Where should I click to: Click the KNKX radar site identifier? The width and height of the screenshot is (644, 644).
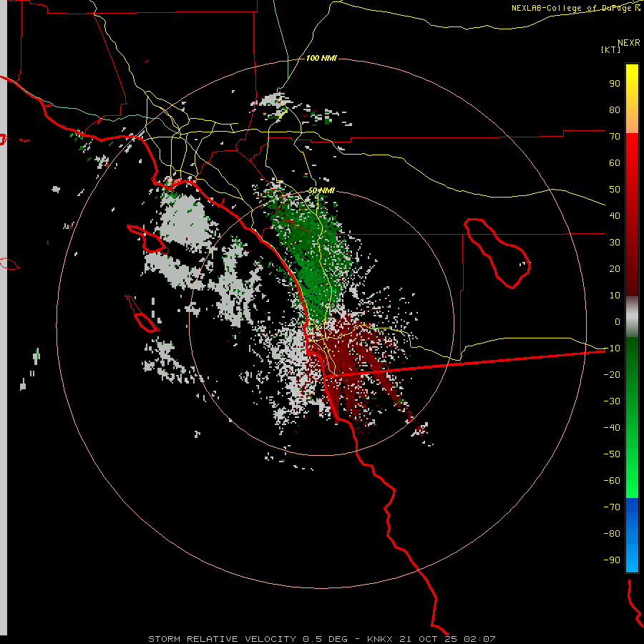click(380, 639)
